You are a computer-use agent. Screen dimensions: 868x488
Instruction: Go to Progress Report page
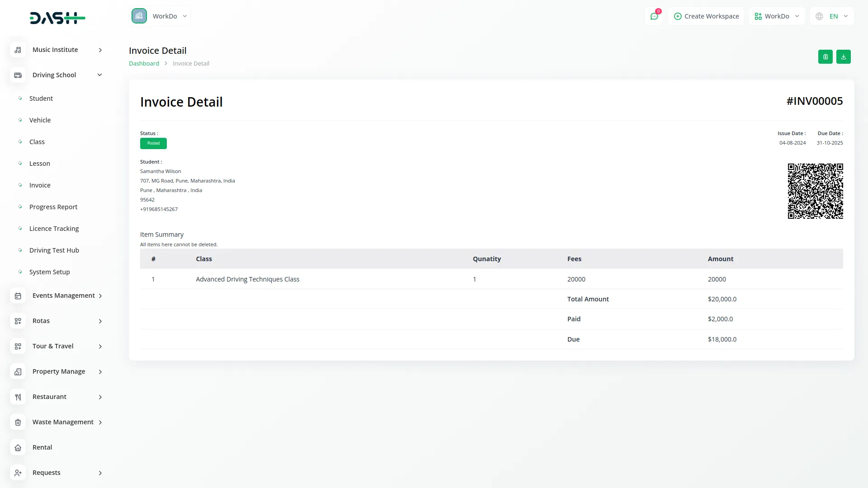[x=53, y=207]
